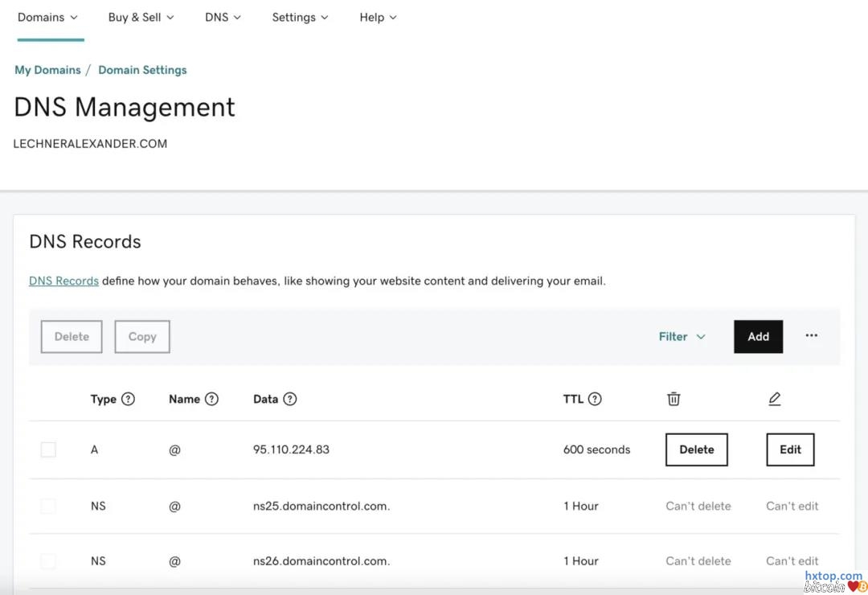Viewport: 868px width, 595px height.
Task: Click the trash can column header icon
Action: 674,399
